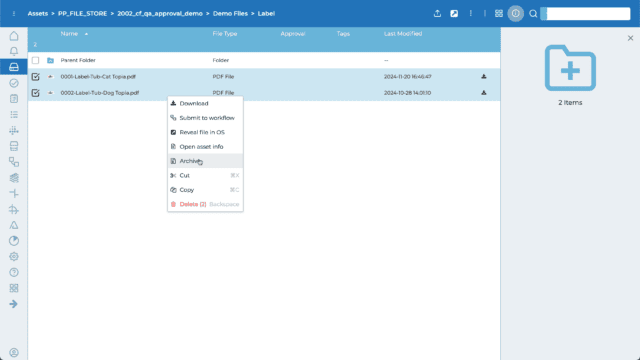Uncheck 0001-Label-Tub-Cat Topia.pdf checkbox
The image size is (640, 360).
coord(36,77)
